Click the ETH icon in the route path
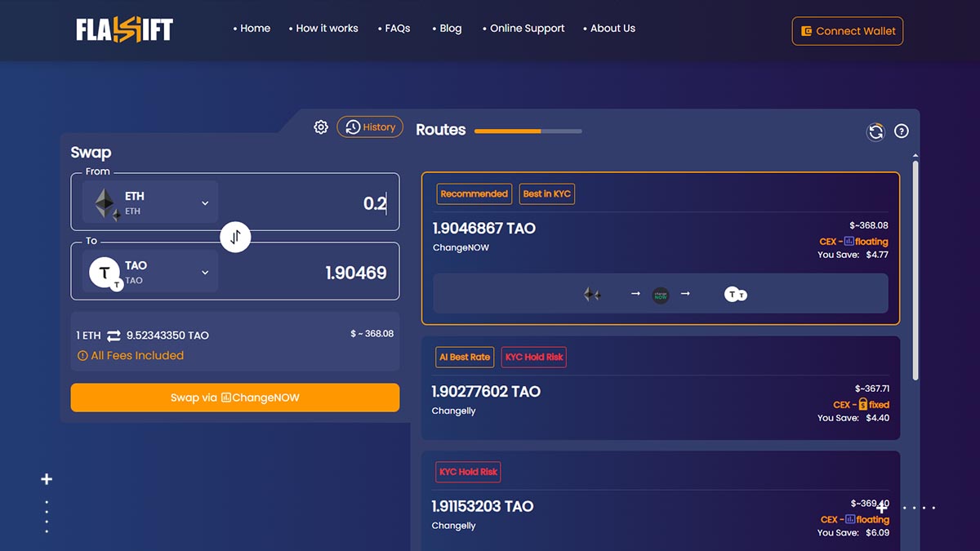Image resolution: width=980 pixels, height=551 pixels. 592,294
